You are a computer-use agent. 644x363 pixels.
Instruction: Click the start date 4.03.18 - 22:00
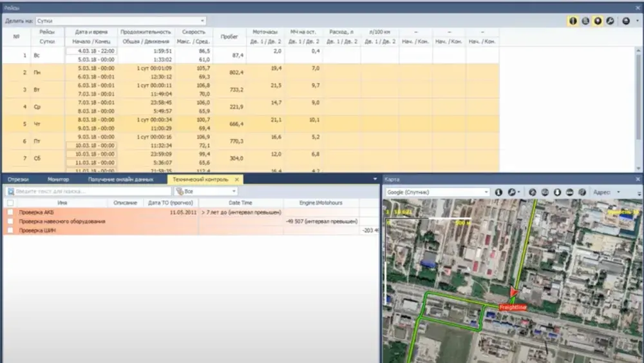[91, 51]
